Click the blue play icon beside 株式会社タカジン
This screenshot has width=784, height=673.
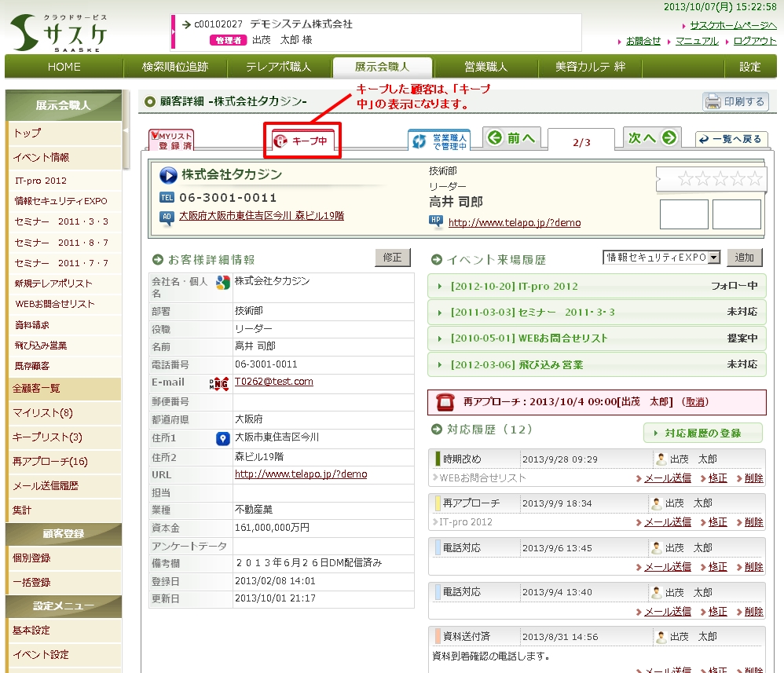click(168, 175)
